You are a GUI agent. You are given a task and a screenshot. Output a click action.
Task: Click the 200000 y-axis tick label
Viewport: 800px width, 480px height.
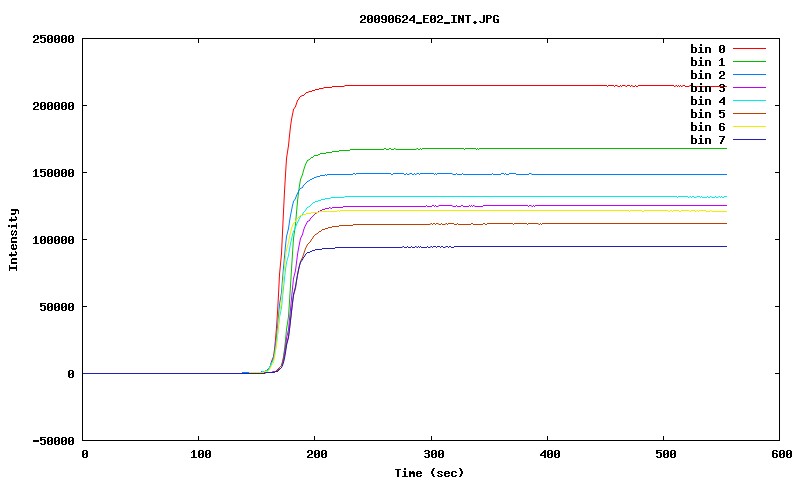click(54, 106)
